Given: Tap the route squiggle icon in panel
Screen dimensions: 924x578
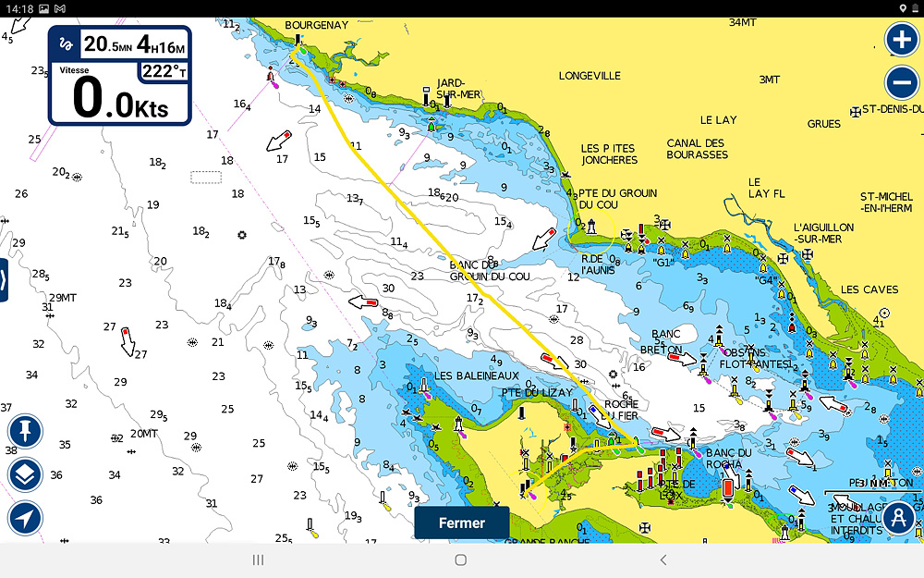Looking at the screenshot, I should [65, 43].
